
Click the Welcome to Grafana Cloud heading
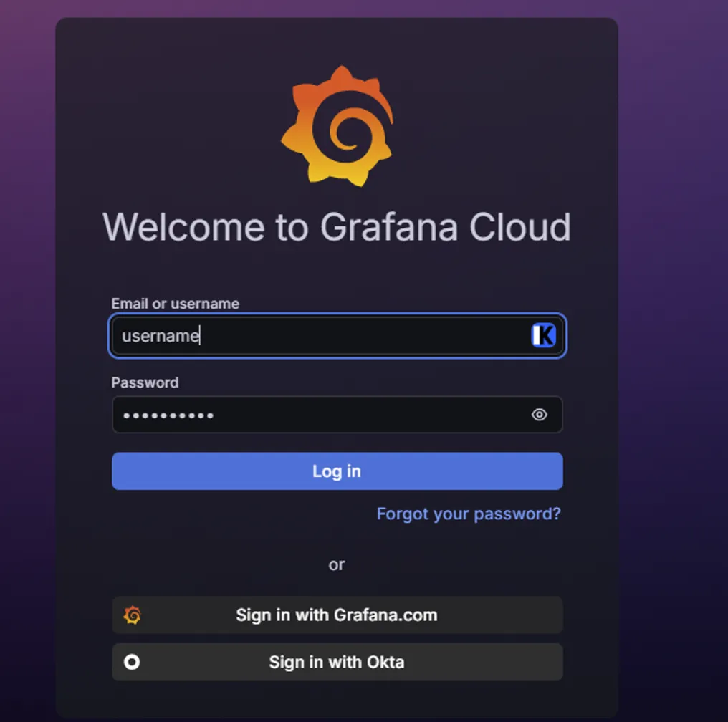[337, 227]
